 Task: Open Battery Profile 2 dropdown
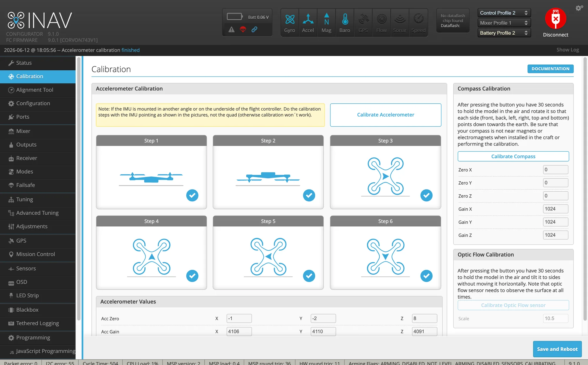(504, 33)
